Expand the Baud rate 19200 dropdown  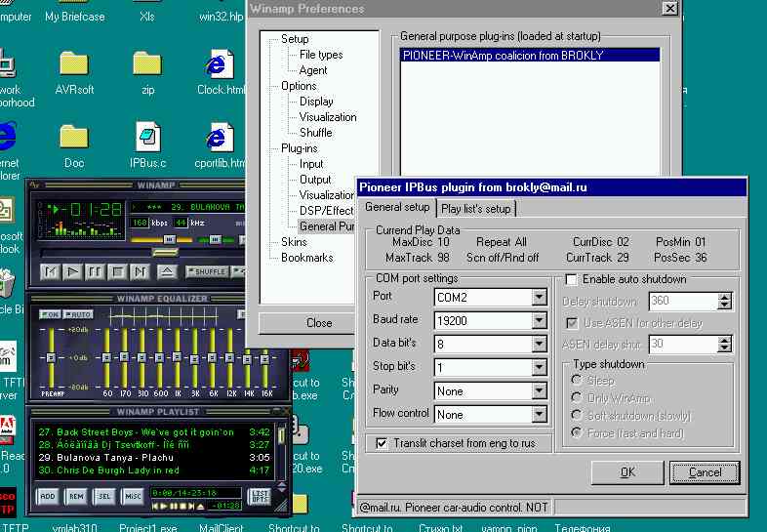click(x=539, y=320)
